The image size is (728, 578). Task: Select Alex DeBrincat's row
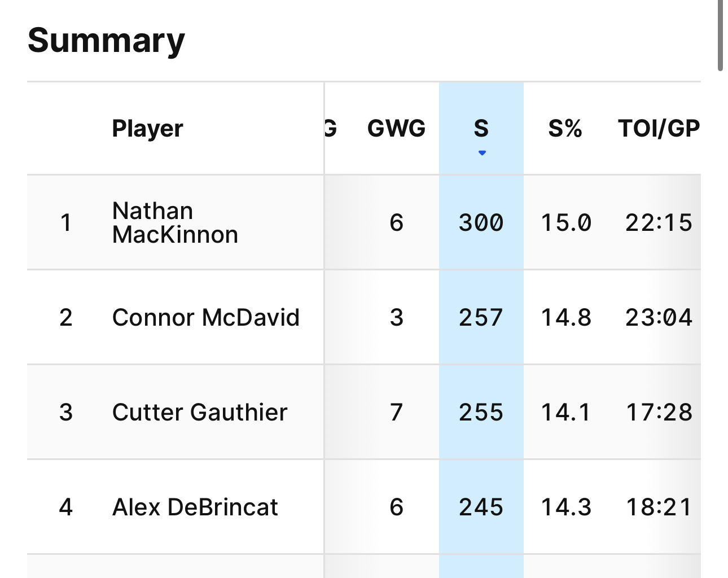point(195,507)
